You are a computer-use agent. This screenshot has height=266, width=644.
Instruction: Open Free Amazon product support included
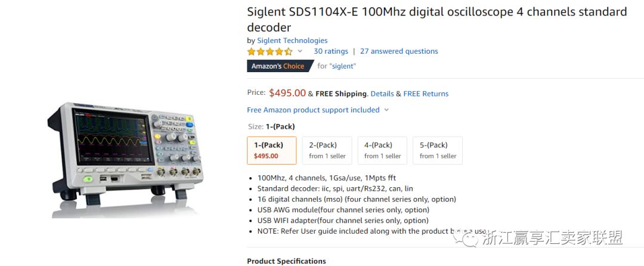(x=313, y=110)
